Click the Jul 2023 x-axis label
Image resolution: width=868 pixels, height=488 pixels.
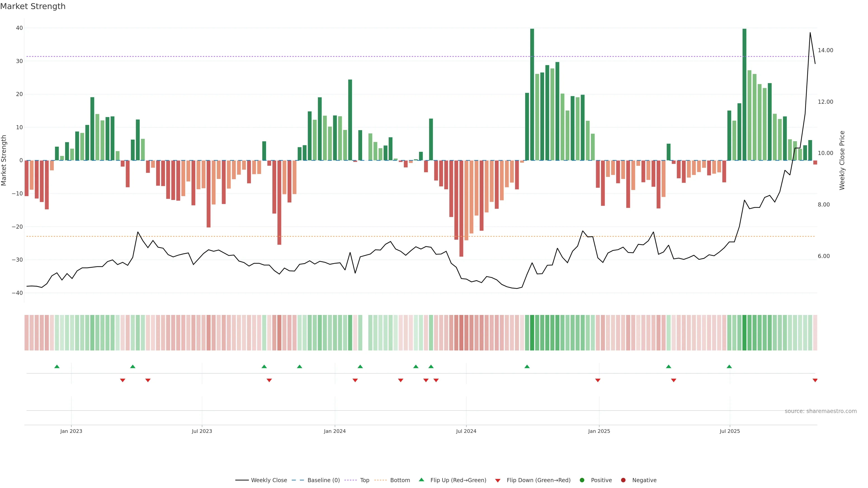coord(202,431)
